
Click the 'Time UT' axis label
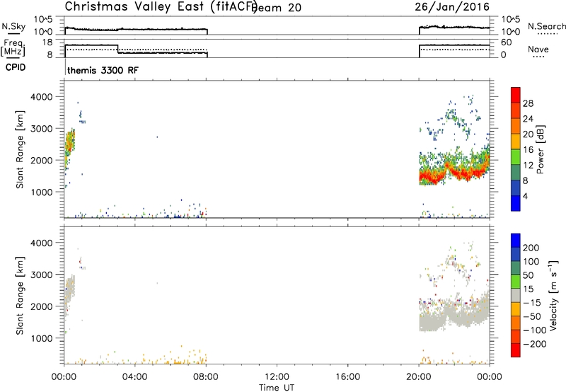(277, 388)
